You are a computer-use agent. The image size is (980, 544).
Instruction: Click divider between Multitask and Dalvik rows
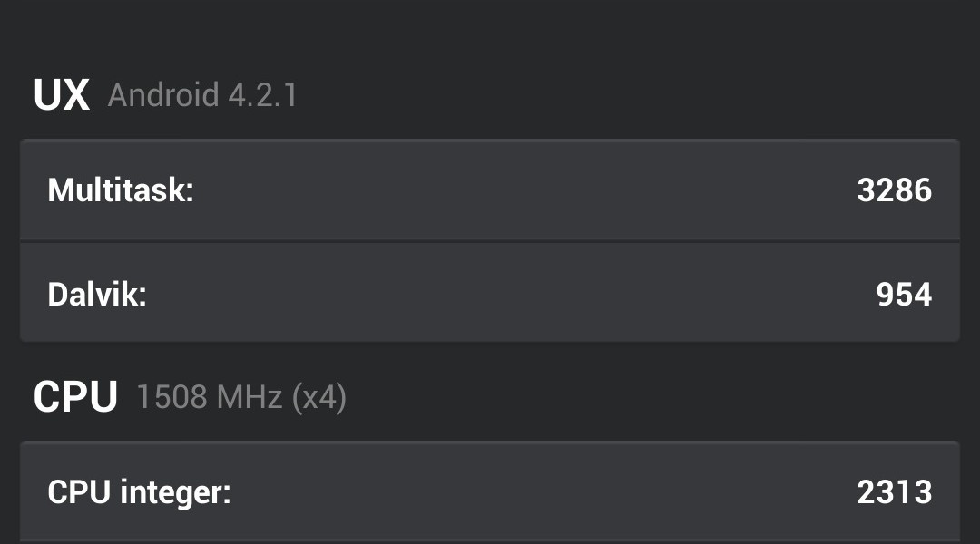tap(490, 242)
